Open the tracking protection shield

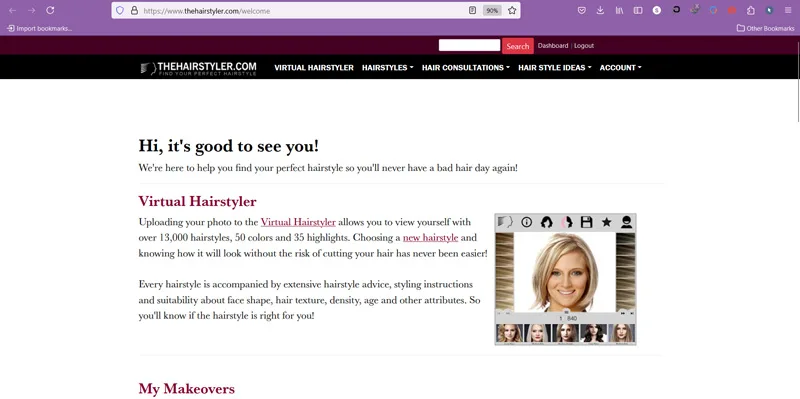[120, 10]
